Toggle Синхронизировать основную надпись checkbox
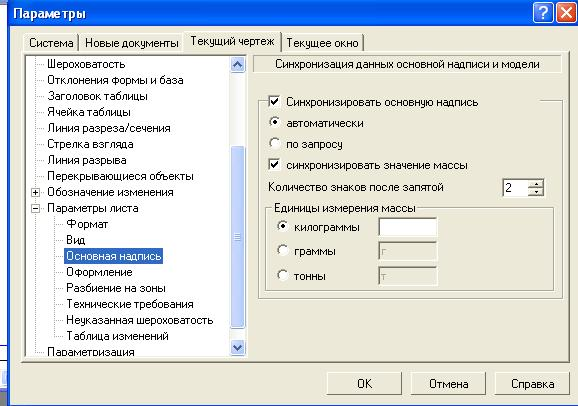Image resolution: width=578 pixels, height=406 pixels. click(x=274, y=101)
